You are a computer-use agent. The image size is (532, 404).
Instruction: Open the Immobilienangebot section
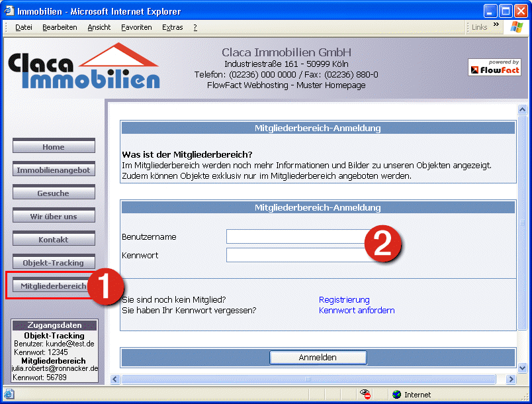54,170
